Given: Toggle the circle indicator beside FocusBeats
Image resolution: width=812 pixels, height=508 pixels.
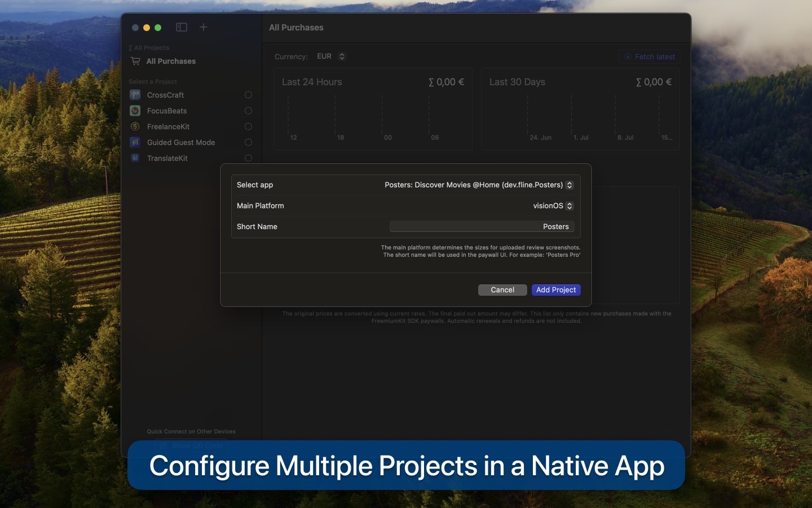Looking at the screenshot, I should point(248,111).
